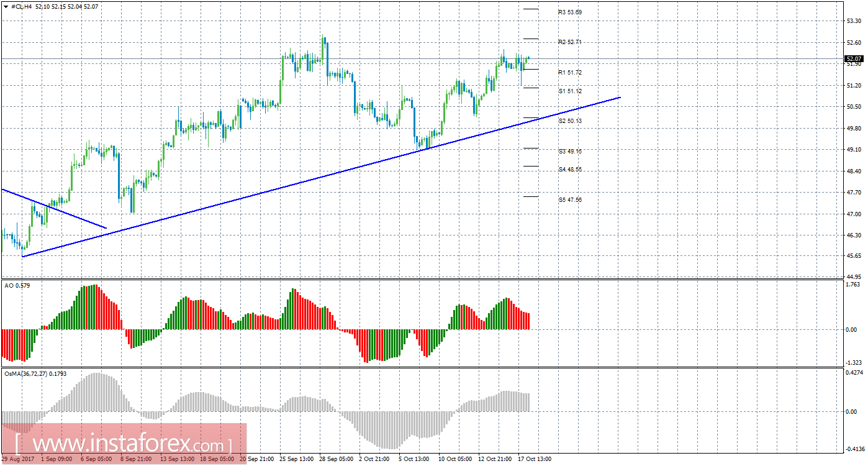868x466 pixels.
Task: Click the 8 Sep 21:00 time label
Action: 136,459
